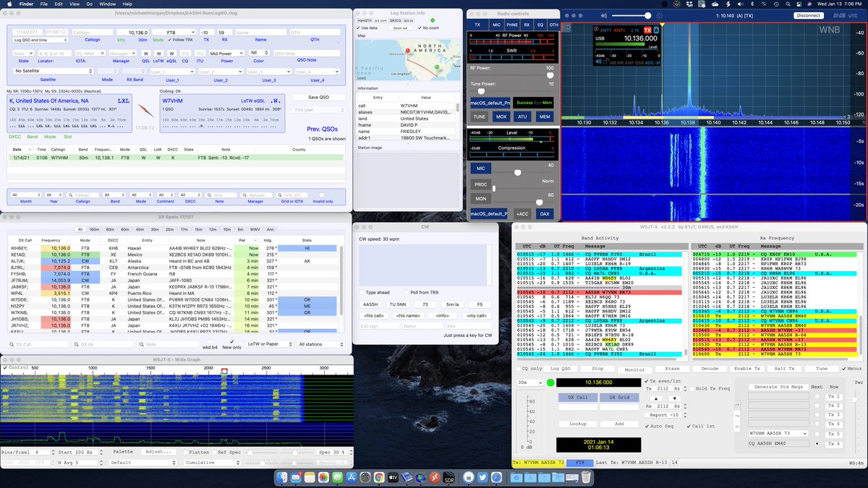Screen dimensions: 868x488
Task: Open the W7VHM AA5SH 73 message dropdown
Action: 779,432
